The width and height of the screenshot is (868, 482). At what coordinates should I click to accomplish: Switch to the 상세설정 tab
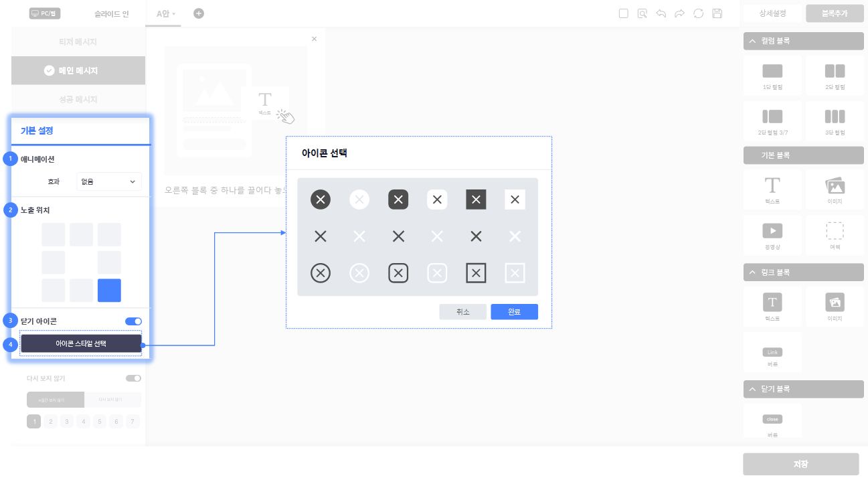[772, 13]
